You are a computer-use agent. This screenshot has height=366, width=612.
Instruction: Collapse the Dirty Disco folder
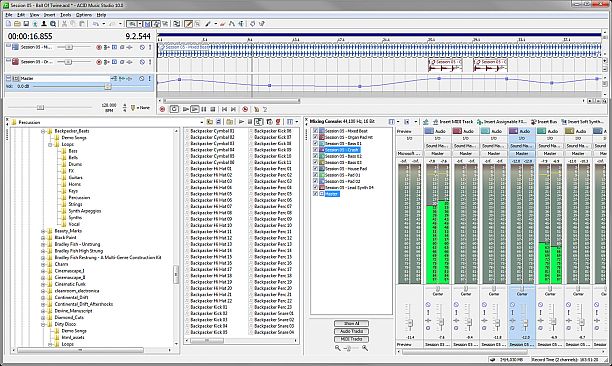pos(43,325)
